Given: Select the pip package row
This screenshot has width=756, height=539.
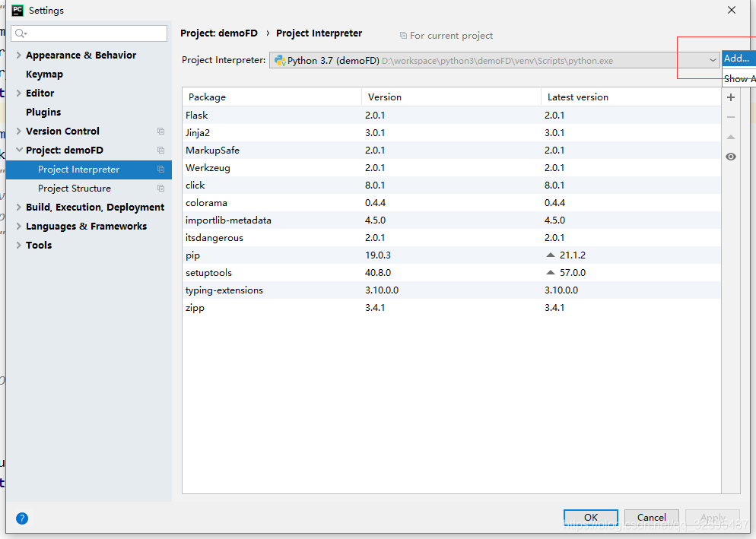Looking at the screenshot, I should click(x=452, y=255).
